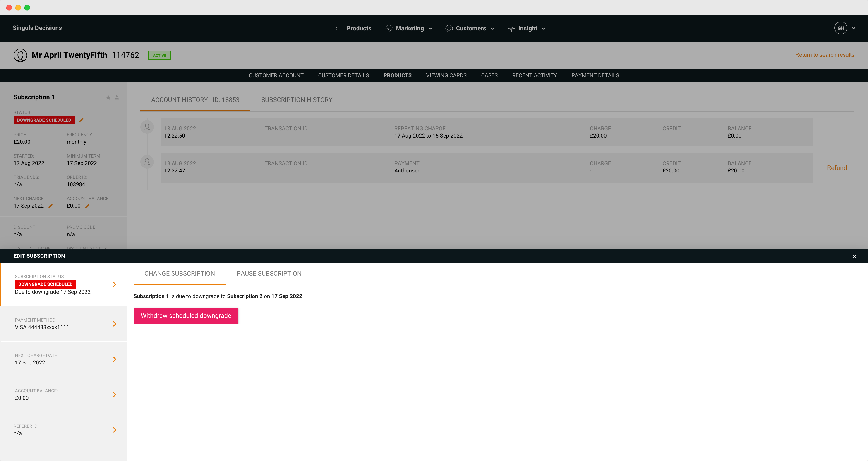Edit account balance pencil icon
868x461 pixels.
tap(87, 206)
